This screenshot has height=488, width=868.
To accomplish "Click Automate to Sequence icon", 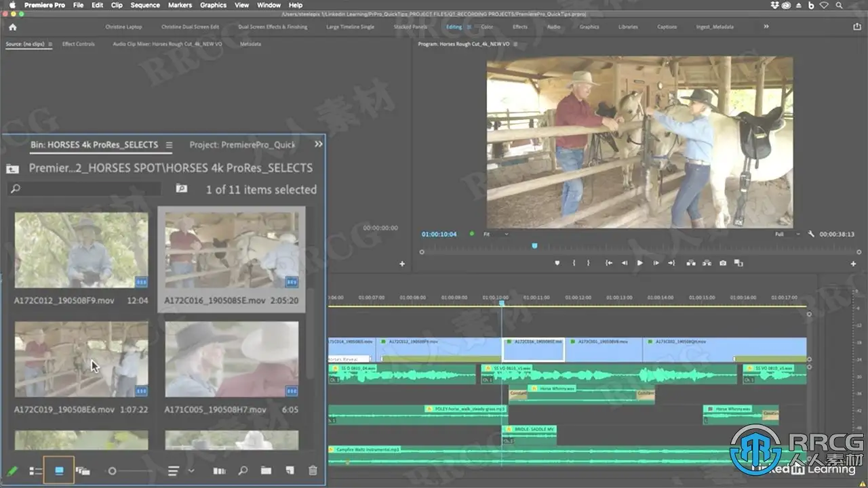I will (x=219, y=470).
